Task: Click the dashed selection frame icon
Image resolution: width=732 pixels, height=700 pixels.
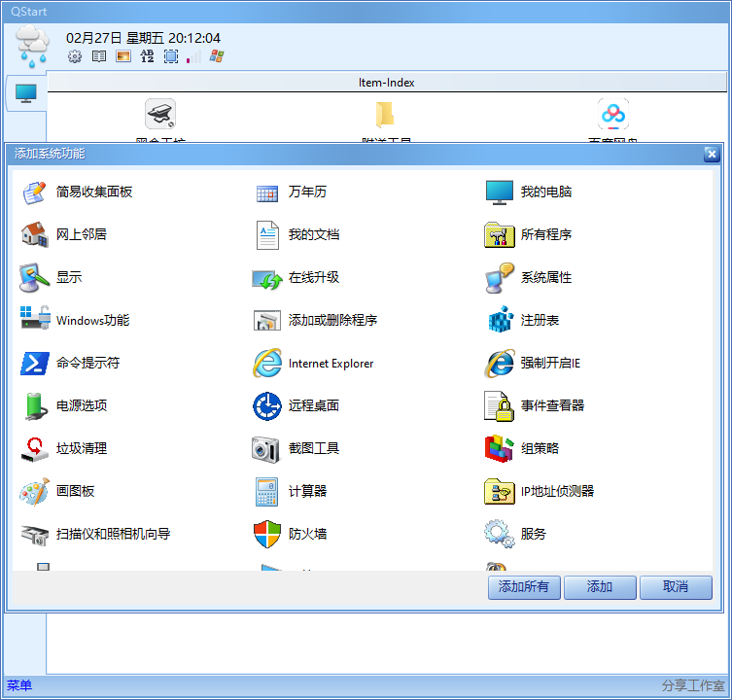Action: (x=171, y=56)
